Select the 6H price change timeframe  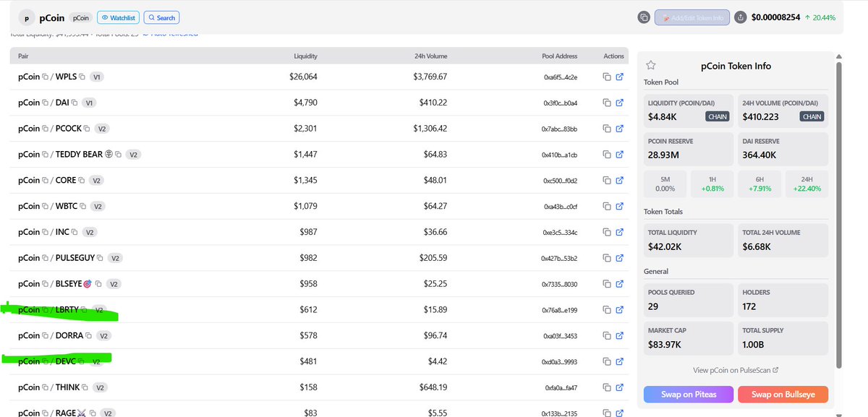coord(759,184)
